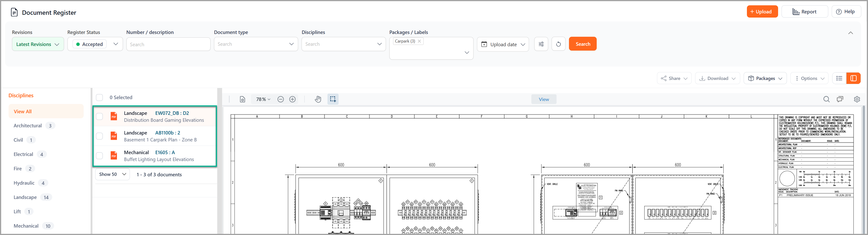Open the Share menu
868x235 pixels.
coord(674,78)
